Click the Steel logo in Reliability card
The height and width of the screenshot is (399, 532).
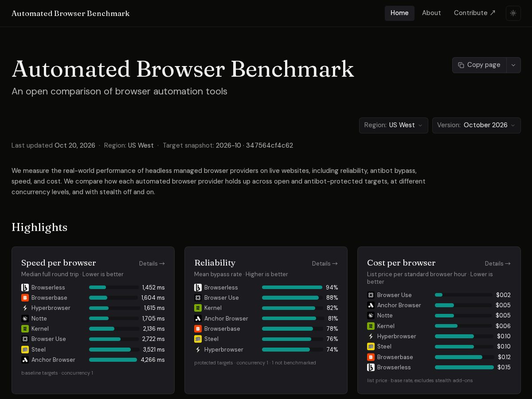[x=198, y=339]
